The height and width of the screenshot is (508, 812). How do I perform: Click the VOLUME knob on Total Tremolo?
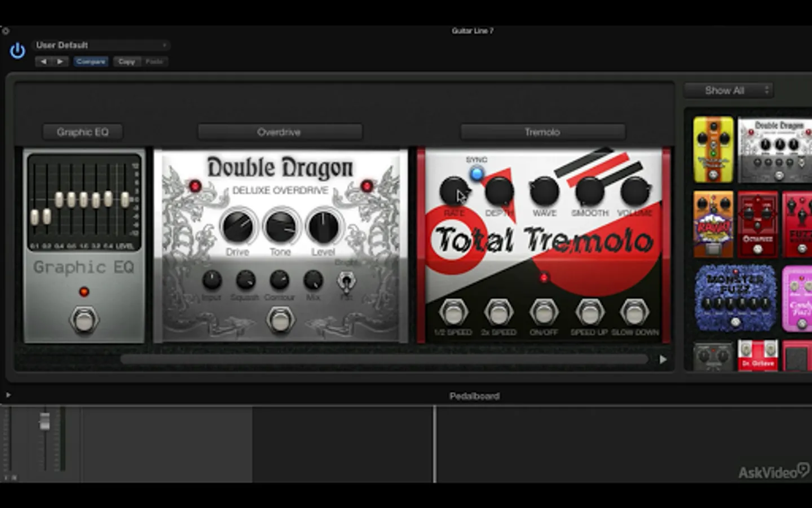click(635, 191)
